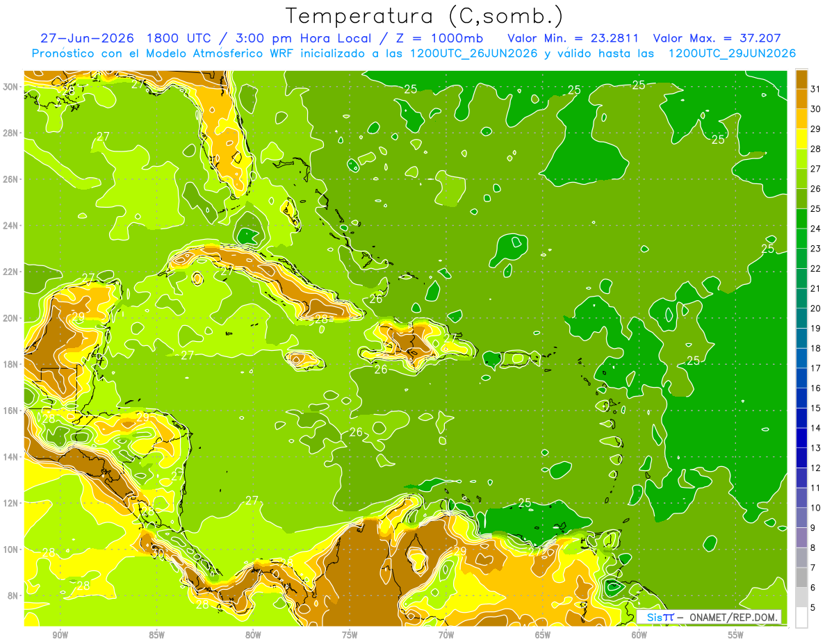Click the "20N" latitude axis label
This screenshot has width=834, height=644.
coord(11,318)
